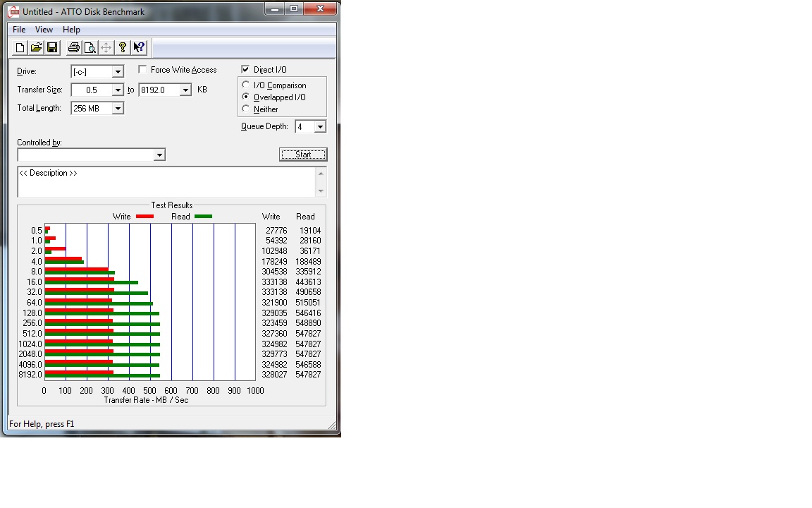Close the ATTO Disk Benchmark window
Screen dimensions: 812x508
click(x=320, y=8)
